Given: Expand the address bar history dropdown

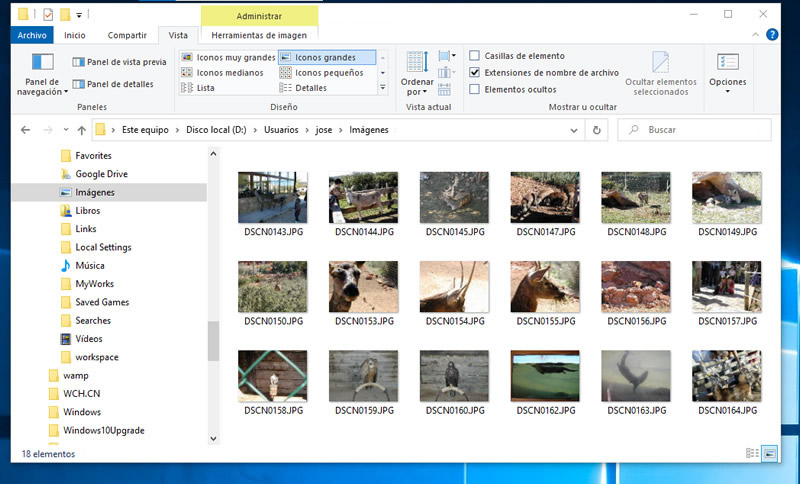Looking at the screenshot, I should pos(575,130).
